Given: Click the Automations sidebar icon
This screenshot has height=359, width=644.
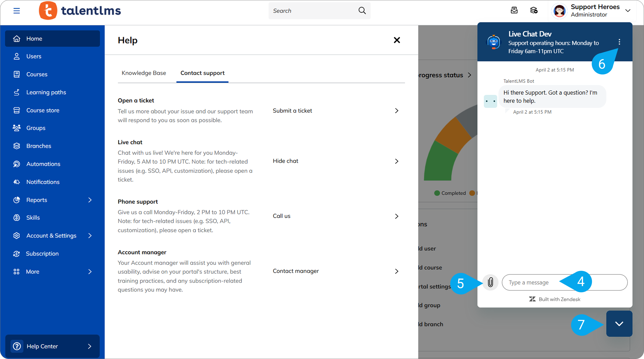Looking at the screenshot, I should coord(17,164).
